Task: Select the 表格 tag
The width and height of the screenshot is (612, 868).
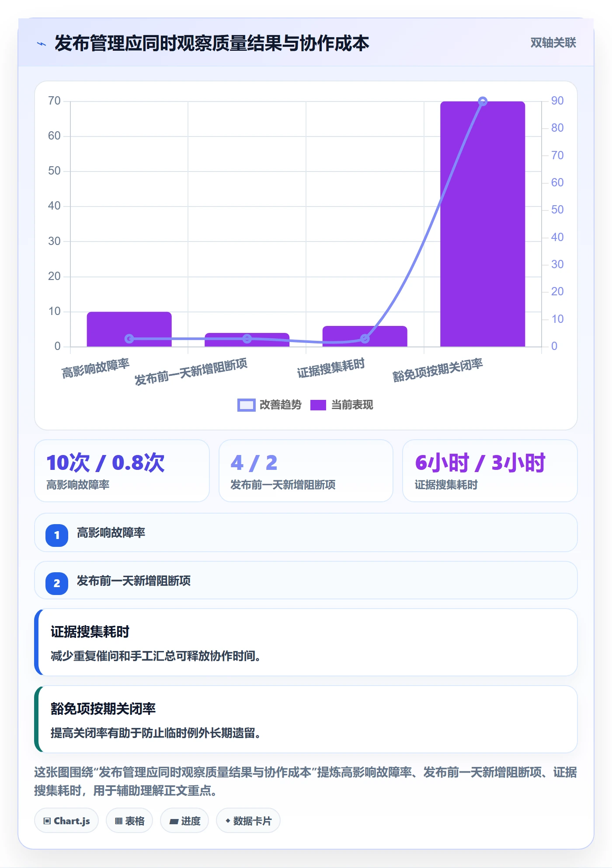Action: pyautogui.click(x=129, y=821)
